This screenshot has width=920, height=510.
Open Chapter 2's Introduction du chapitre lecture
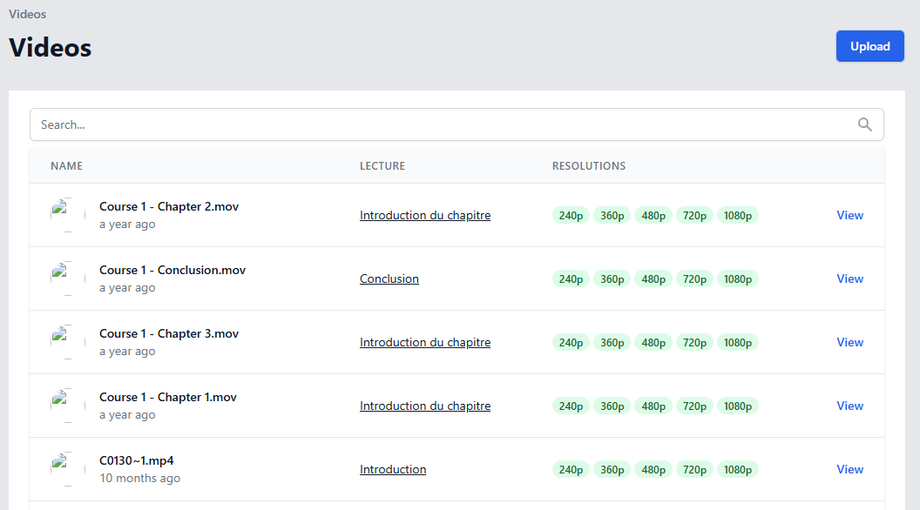(425, 215)
